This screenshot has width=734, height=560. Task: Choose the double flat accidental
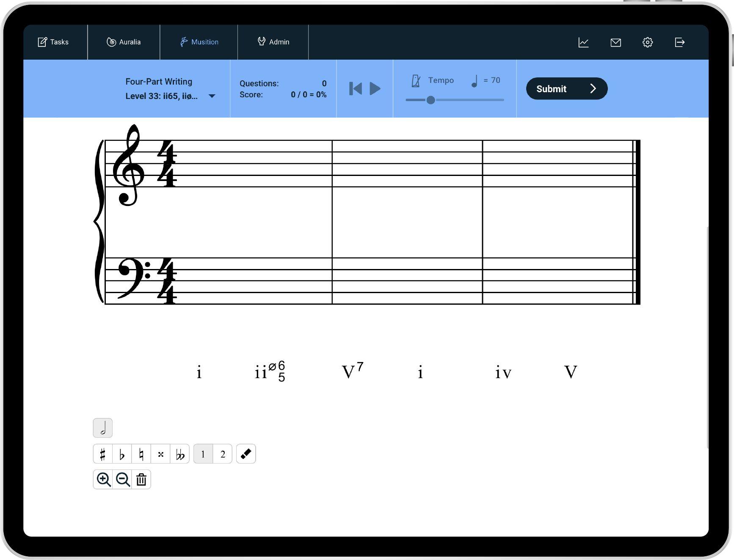point(180,454)
